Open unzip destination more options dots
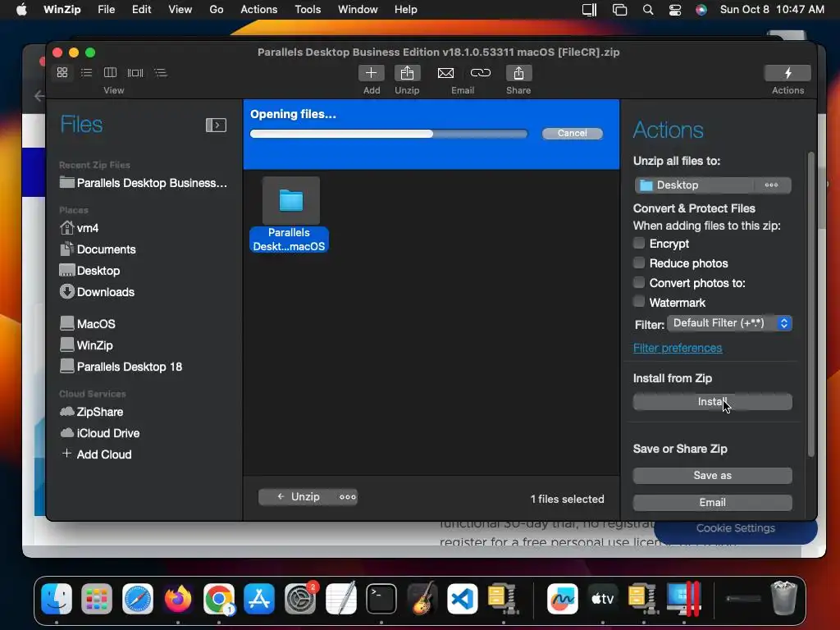840x630 pixels. [x=771, y=185]
